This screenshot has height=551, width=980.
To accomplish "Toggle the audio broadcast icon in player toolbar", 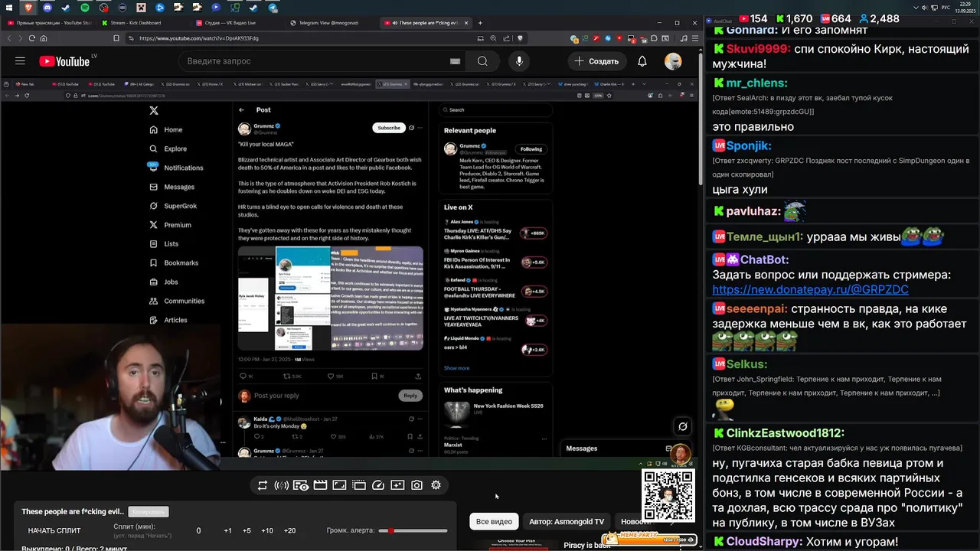I will pos(281,485).
